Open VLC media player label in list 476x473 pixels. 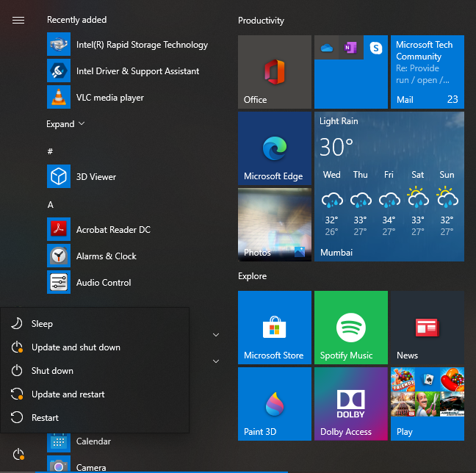coord(110,98)
